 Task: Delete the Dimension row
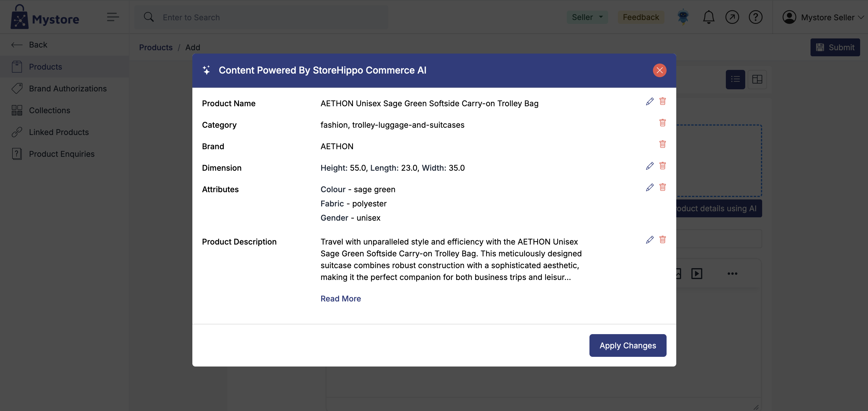662,166
